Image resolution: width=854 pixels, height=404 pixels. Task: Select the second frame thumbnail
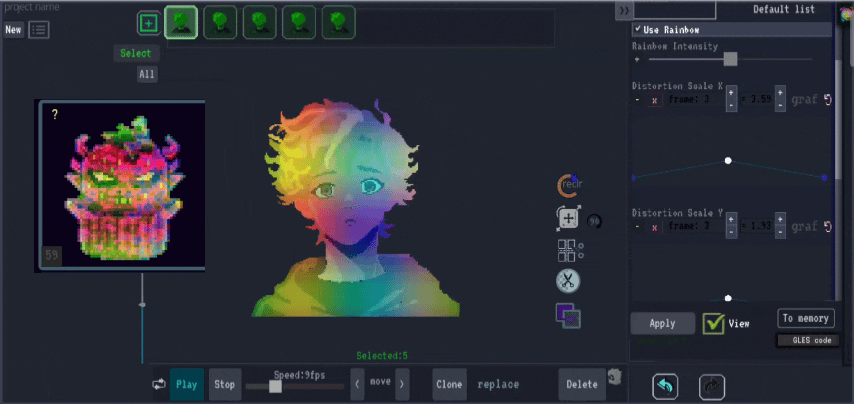point(220,22)
